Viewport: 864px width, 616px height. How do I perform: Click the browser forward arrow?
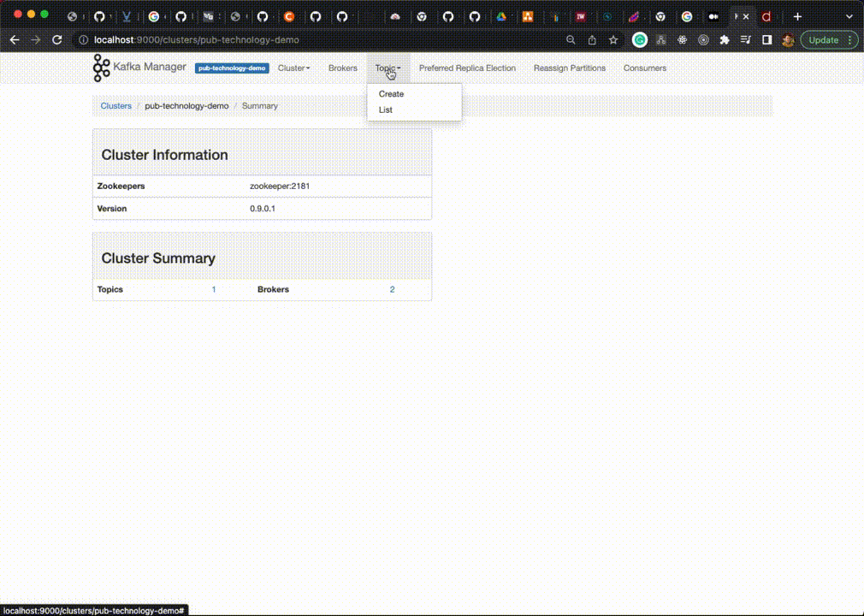tap(35, 39)
